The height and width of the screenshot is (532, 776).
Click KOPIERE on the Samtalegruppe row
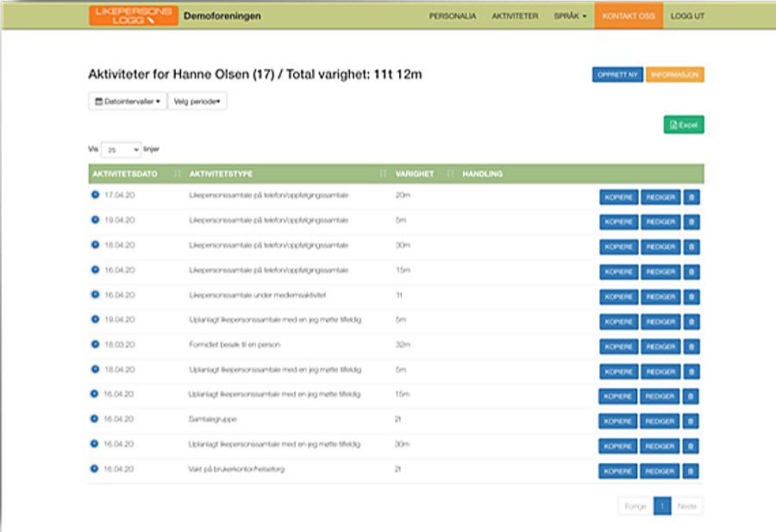pyautogui.click(x=617, y=421)
